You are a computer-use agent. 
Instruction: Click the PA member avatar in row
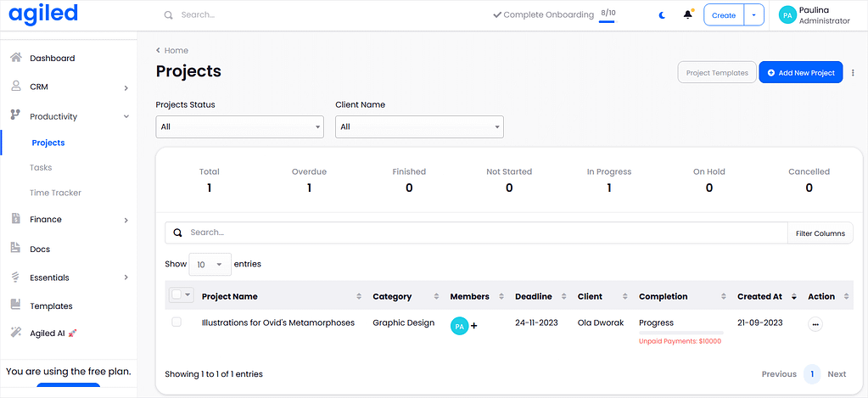click(459, 326)
